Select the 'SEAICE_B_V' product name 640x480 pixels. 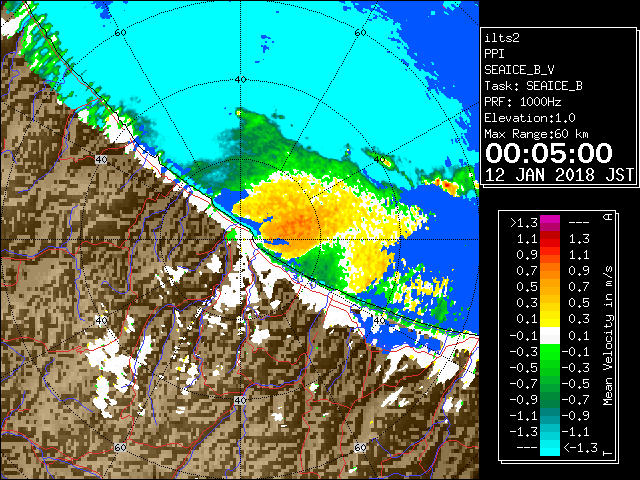click(x=519, y=70)
